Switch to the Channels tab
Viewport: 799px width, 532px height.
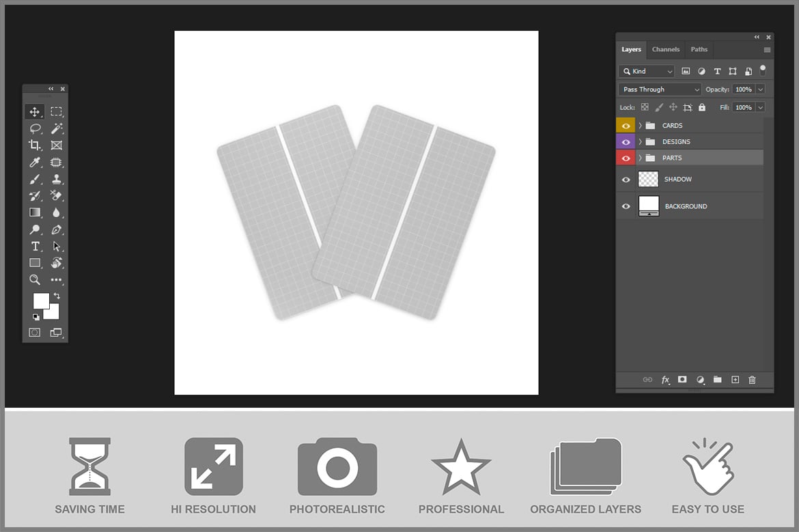click(666, 49)
